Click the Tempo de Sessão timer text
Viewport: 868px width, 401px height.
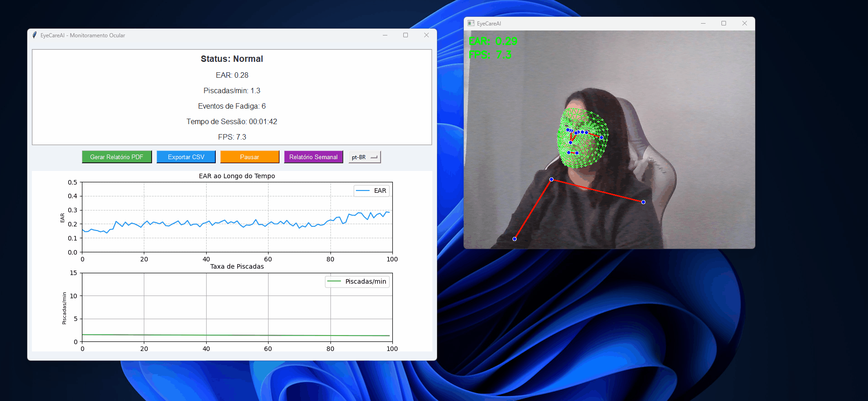232,121
